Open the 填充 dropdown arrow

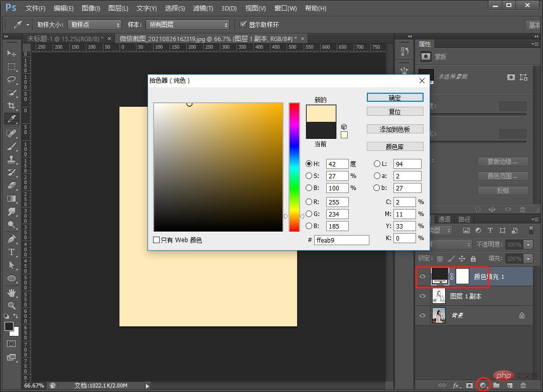click(528, 259)
